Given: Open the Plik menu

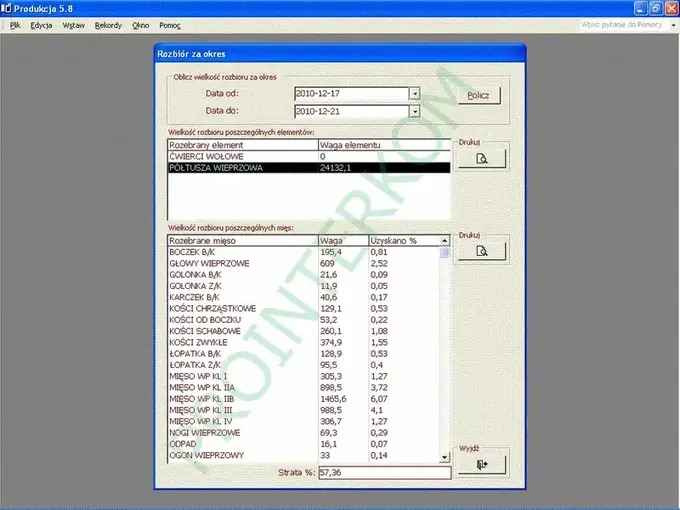Looking at the screenshot, I should tap(15, 26).
